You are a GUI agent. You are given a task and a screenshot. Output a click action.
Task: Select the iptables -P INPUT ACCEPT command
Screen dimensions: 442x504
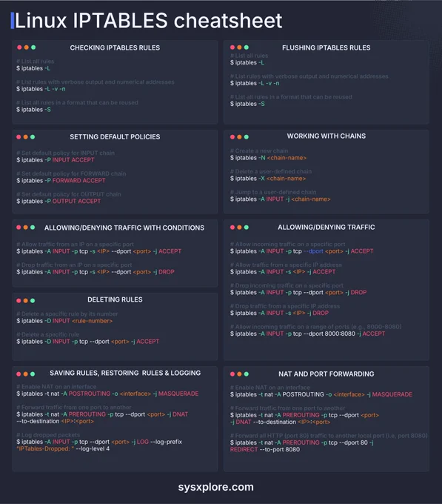point(56,160)
